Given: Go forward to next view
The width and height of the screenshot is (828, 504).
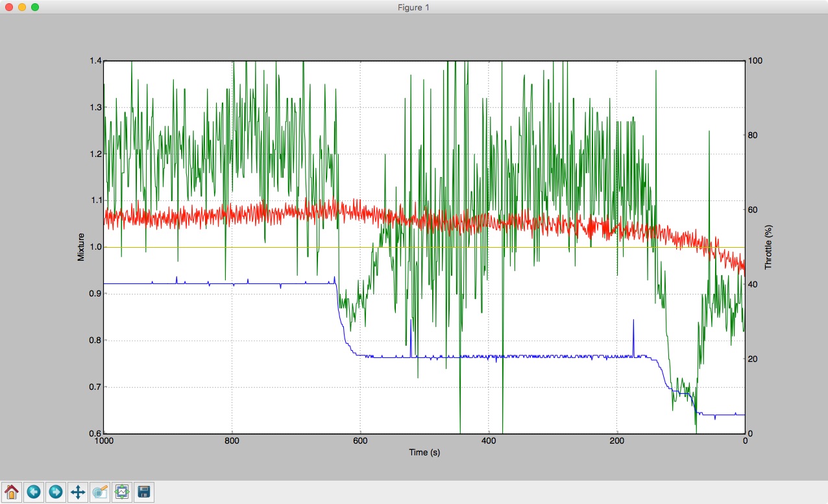Looking at the screenshot, I should [56, 492].
